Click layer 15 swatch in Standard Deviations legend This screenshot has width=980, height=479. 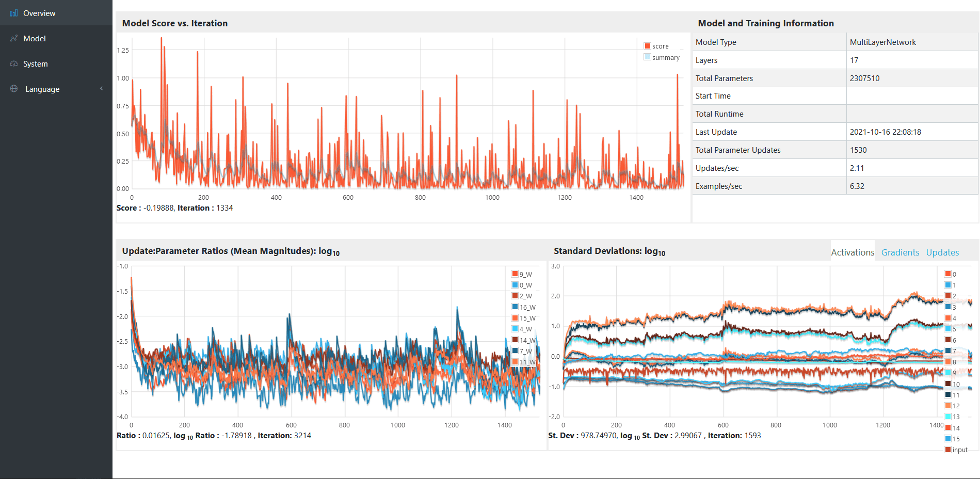(947, 439)
